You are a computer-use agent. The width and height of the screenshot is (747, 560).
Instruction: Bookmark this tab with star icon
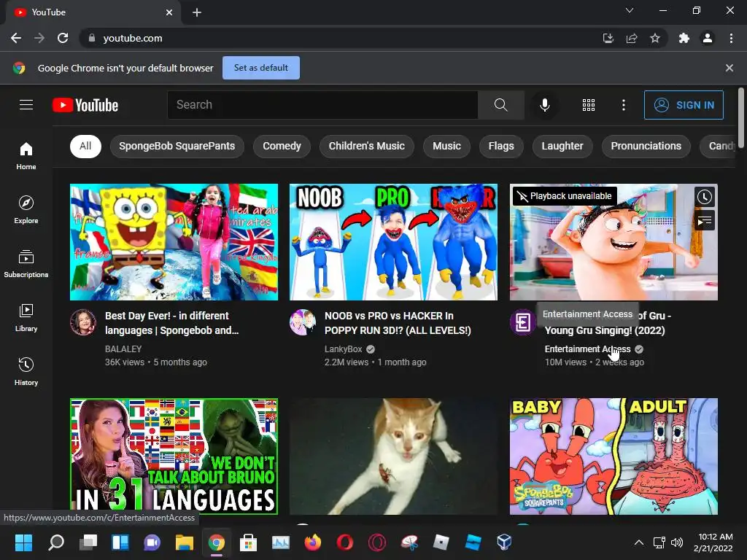click(x=655, y=38)
